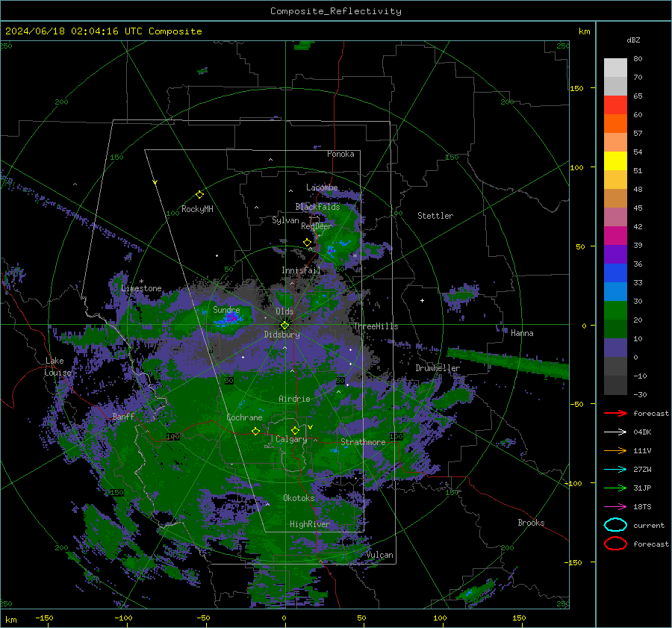Click the yellow diamond marker above Calgary label
The width and height of the screenshot is (672, 628).
point(295,430)
